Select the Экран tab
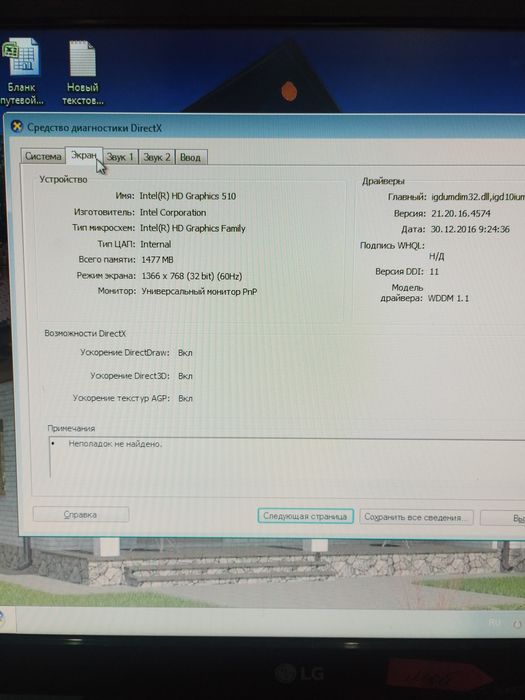The width and height of the screenshot is (525, 700). 84,155
